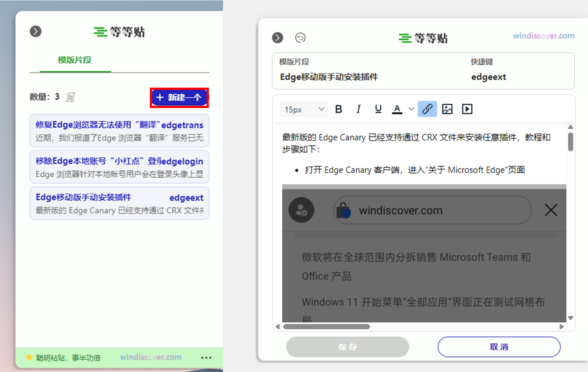Image resolution: width=588 pixels, height=372 pixels.
Task: Click the first paragraph text in editor
Action: (416, 143)
